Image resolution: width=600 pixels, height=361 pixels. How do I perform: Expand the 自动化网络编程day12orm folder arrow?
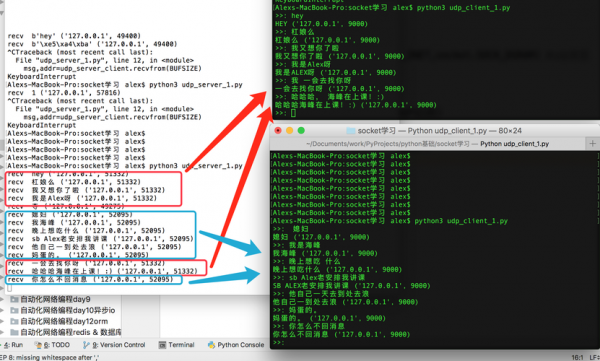pos(2,321)
